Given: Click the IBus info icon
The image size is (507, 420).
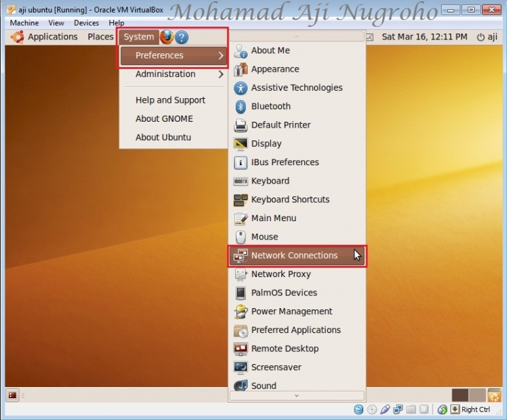Looking at the screenshot, I should (x=240, y=163).
